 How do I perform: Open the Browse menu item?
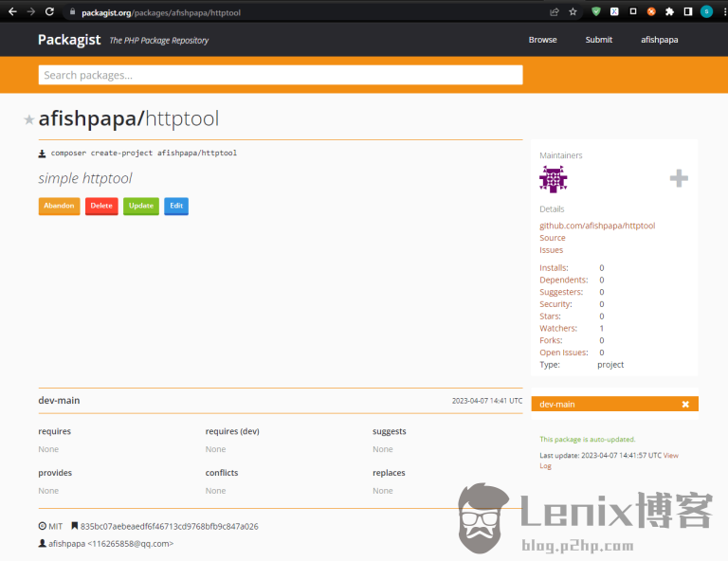point(542,40)
